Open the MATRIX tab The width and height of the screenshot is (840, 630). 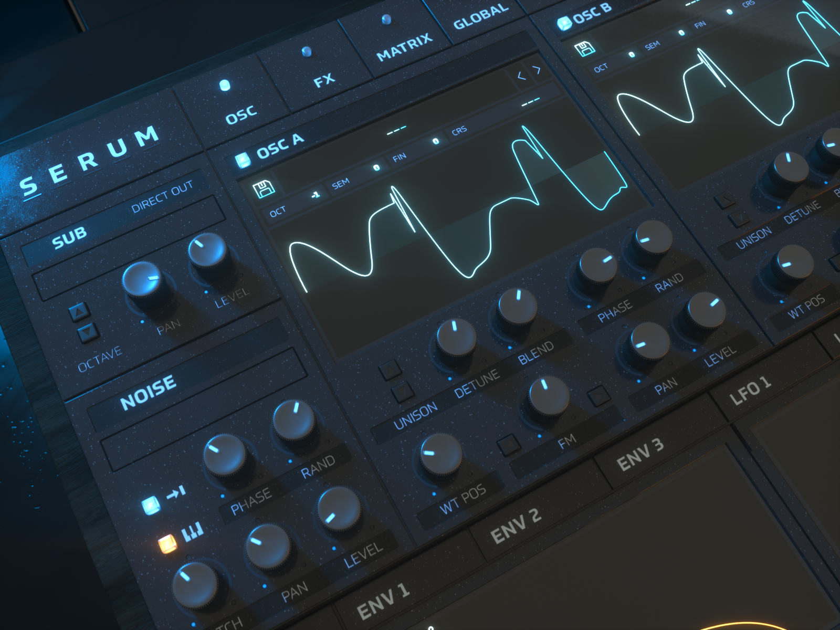pyautogui.click(x=404, y=47)
